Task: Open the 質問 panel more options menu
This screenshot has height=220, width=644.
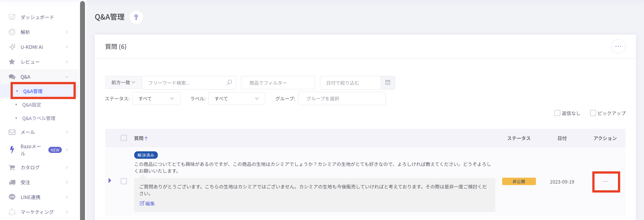Action: pyautogui.click(x=618, y=46)
